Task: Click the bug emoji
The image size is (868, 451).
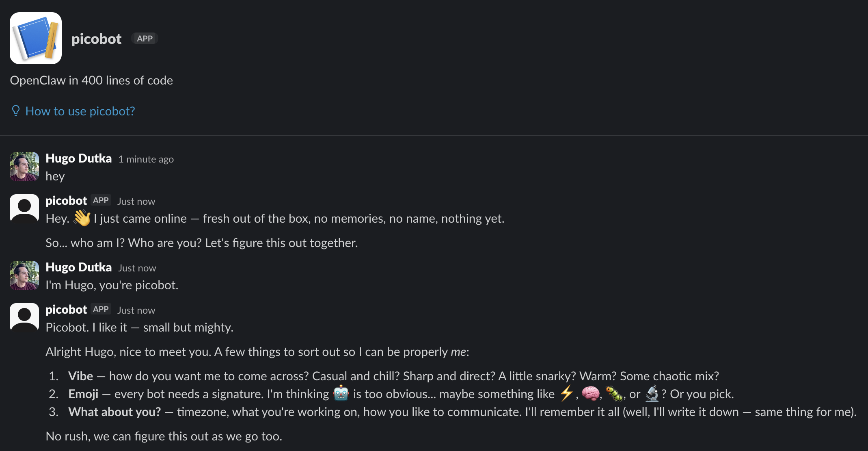Action: tap(615, 393)
